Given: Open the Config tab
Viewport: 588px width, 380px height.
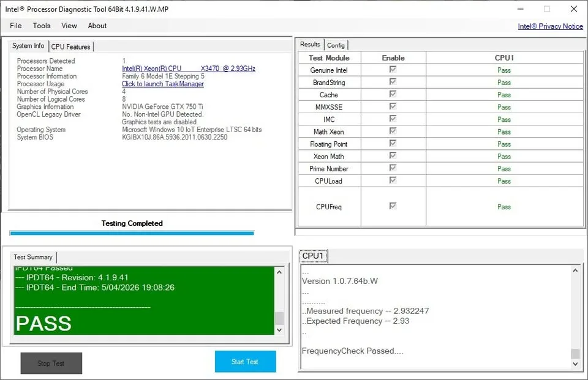Looking at the screenshot, I should (336, 44).
